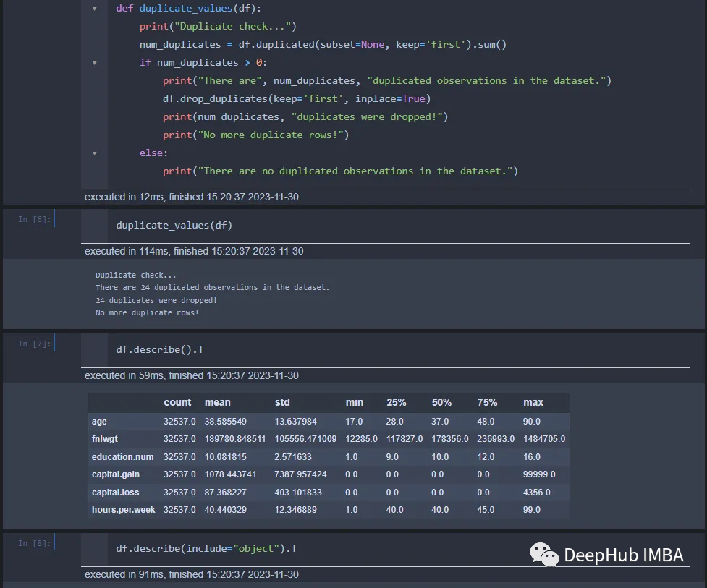Click hours.per.week 75% value 45.0
Viewport: 707px width, 588px height.
(x=486, y=510)
